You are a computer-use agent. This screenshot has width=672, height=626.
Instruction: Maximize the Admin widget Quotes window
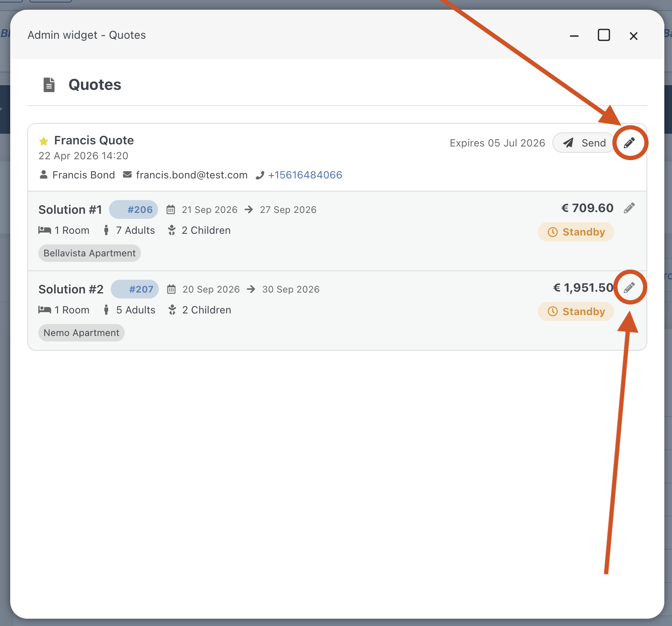604,35
